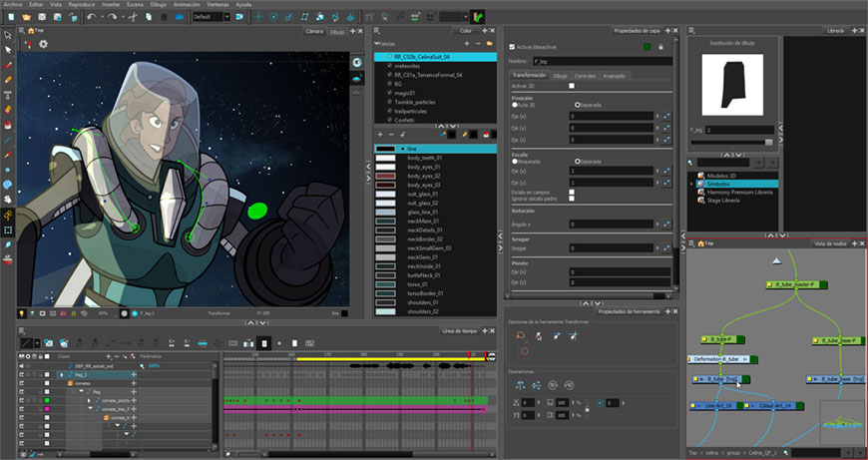
Task: Expand the cometa_proche layer in timeline
Action: (x=89, y=400)
